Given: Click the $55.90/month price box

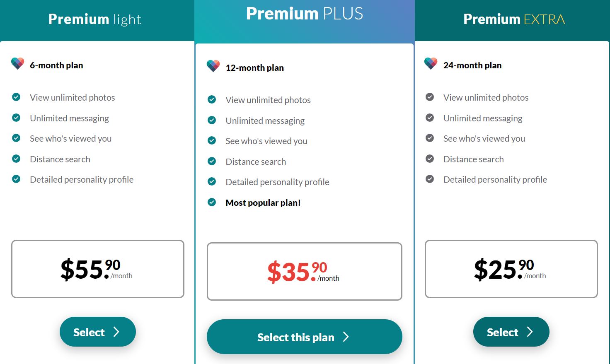Looking at the screenshot, I should [98, 269].
